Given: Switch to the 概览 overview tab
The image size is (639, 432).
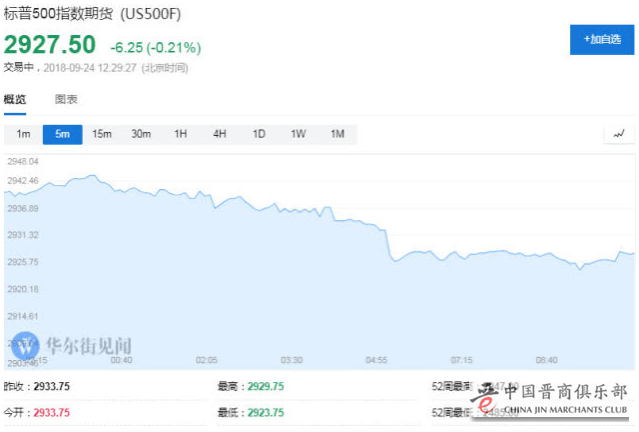Looking at the screenshot, I should [15, 100].
